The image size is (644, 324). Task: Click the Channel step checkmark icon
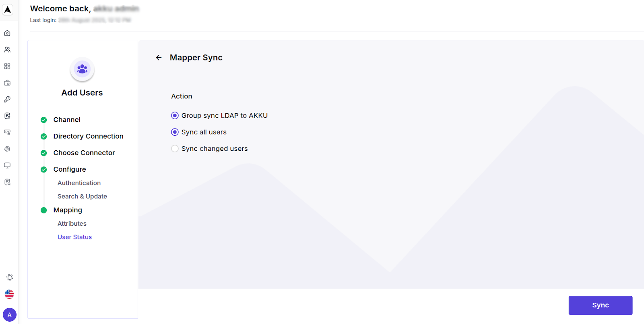(44, 120)
